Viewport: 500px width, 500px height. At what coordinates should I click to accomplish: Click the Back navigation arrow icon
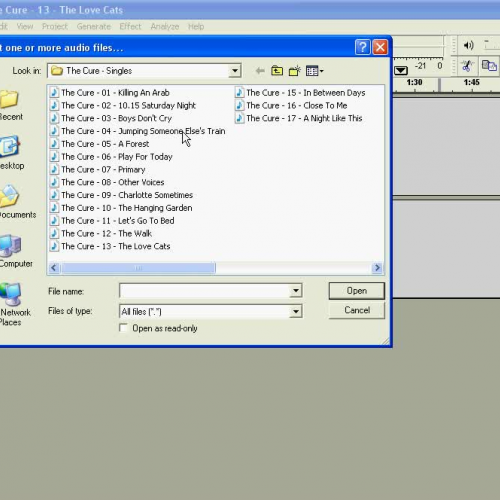[260, 71]
